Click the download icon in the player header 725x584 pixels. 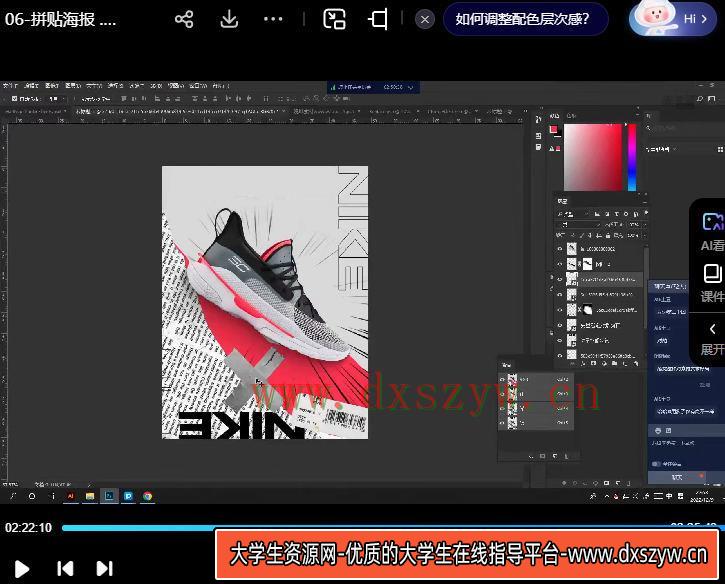click(x=229, y=19)
